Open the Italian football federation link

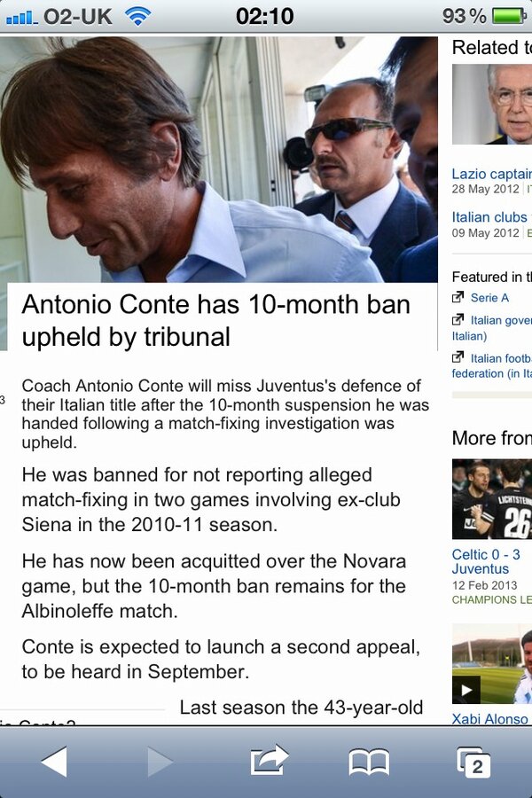click(x=492, y=365)
